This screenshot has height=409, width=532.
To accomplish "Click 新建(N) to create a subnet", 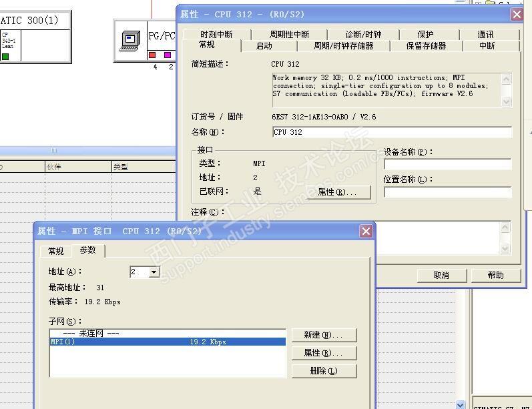I will [324, 335].
